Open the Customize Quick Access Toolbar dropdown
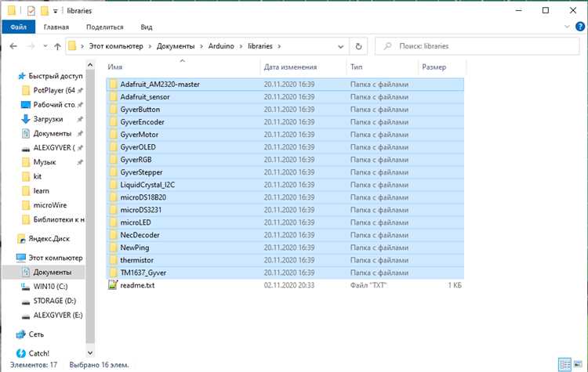This screenshot has width=588, height=372. click(x=55, y=11)
